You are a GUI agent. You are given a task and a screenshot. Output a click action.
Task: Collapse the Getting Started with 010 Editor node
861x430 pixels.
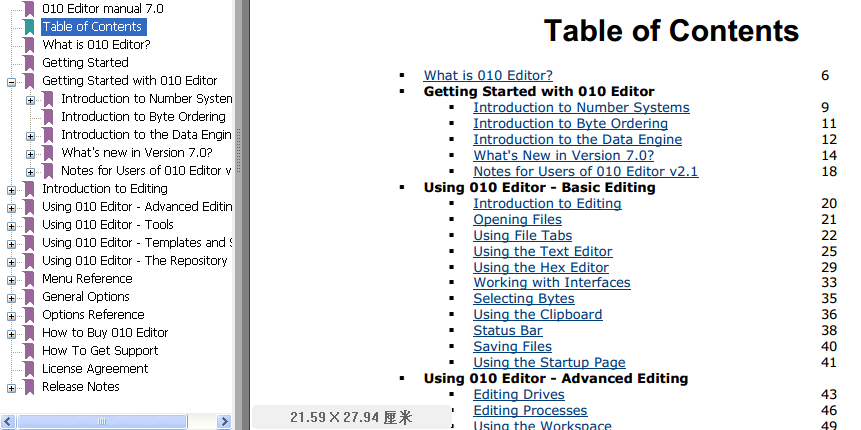(x=11, y=82)
